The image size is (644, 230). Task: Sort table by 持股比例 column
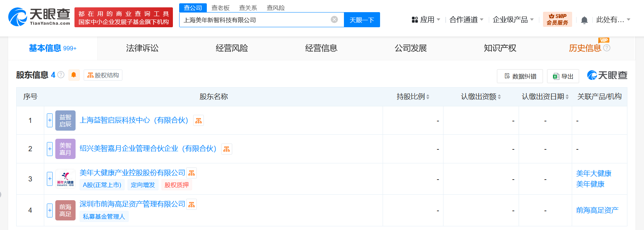[413, 97]
